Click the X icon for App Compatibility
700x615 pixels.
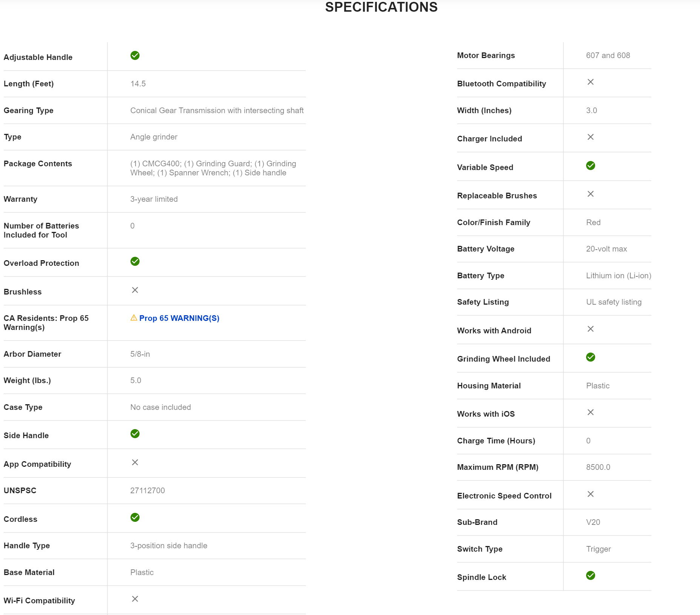click(x=135, y=462)
